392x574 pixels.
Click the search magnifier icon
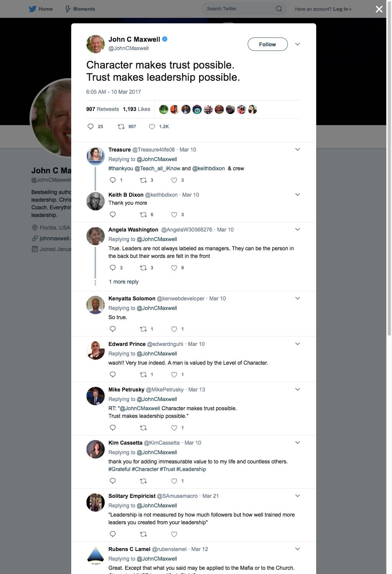click(x=279, y=9)
